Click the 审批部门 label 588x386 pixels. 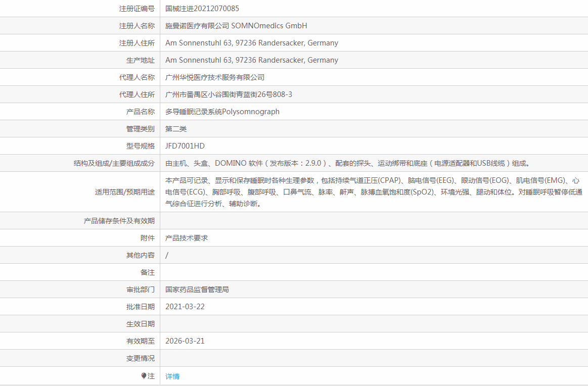pyautogui.click(x=141, y=289)
